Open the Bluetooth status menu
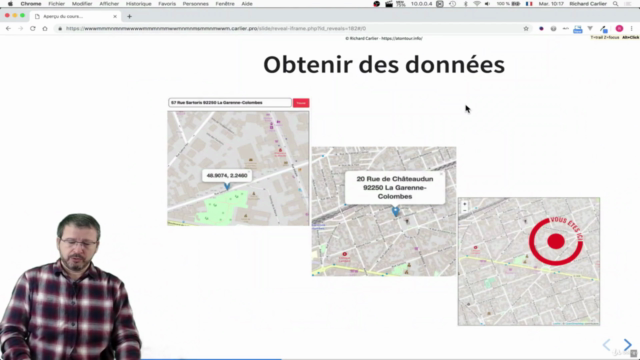640x360 pixels. click(465, 4)
